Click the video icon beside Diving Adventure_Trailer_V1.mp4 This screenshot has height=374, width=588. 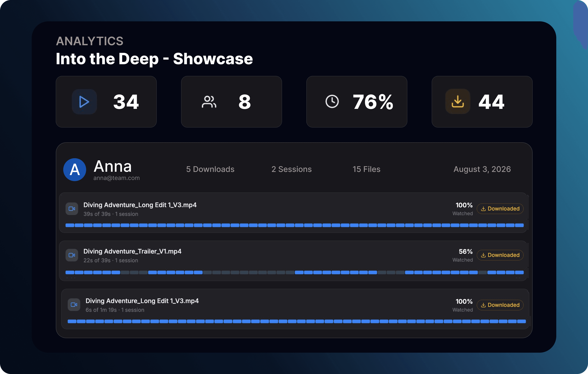coord(72,255)
